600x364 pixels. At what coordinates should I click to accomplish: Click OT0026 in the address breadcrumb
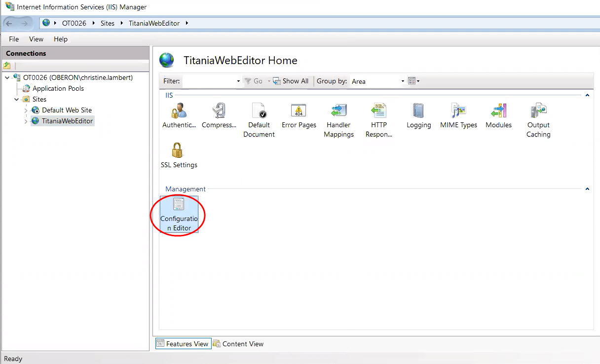(74, 23)
